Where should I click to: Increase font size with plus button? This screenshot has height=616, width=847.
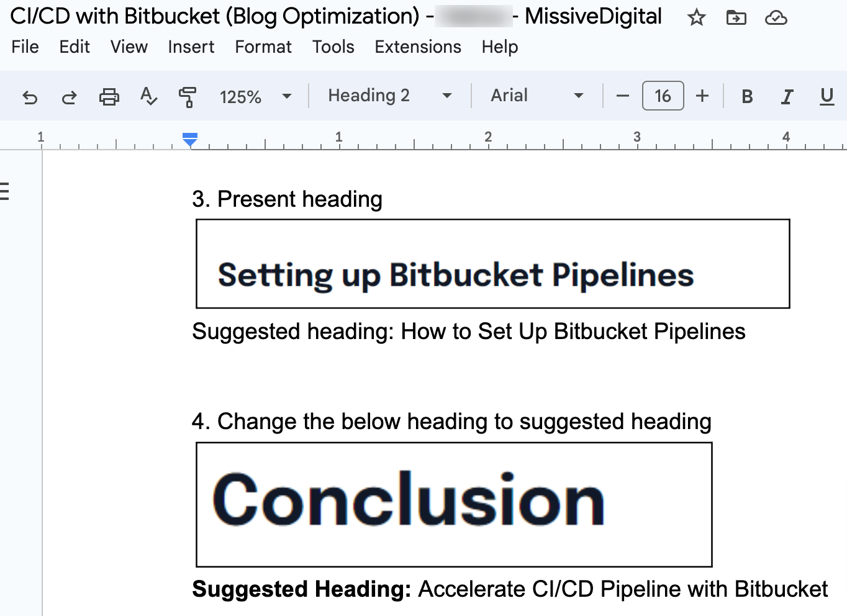[x=702, y=96]
